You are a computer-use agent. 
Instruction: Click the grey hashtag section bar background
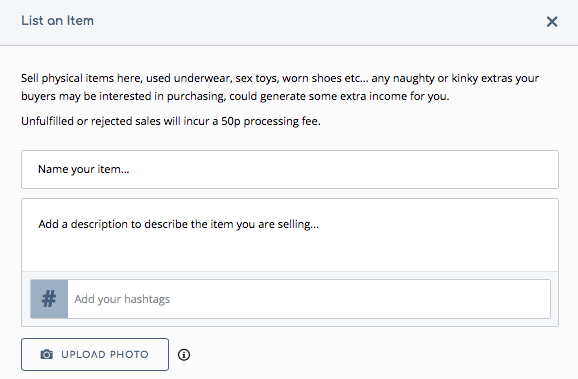click(290, 275)
